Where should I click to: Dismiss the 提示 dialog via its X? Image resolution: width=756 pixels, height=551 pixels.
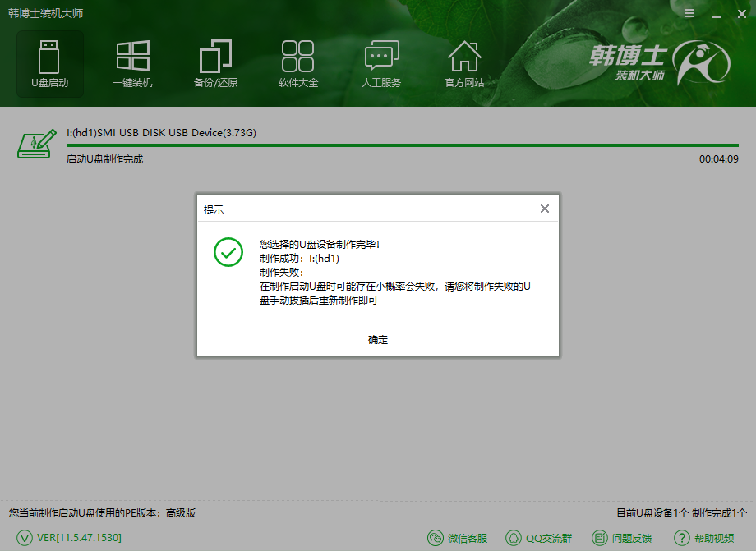(544, 209)
